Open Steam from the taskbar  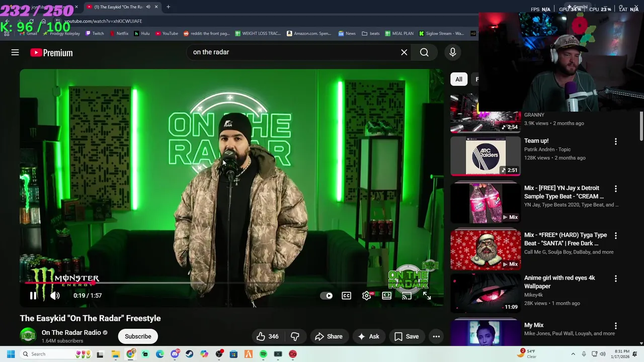click(x=189, y=354)
